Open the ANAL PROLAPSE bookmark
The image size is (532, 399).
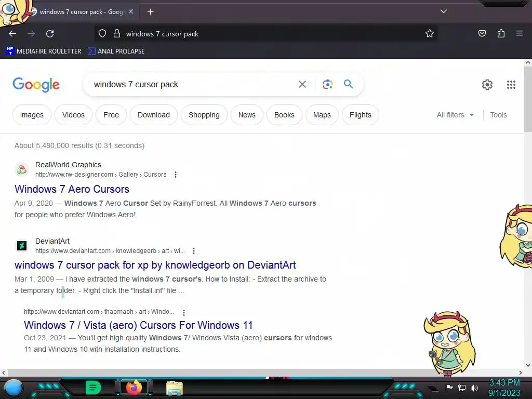coord(116,51)
